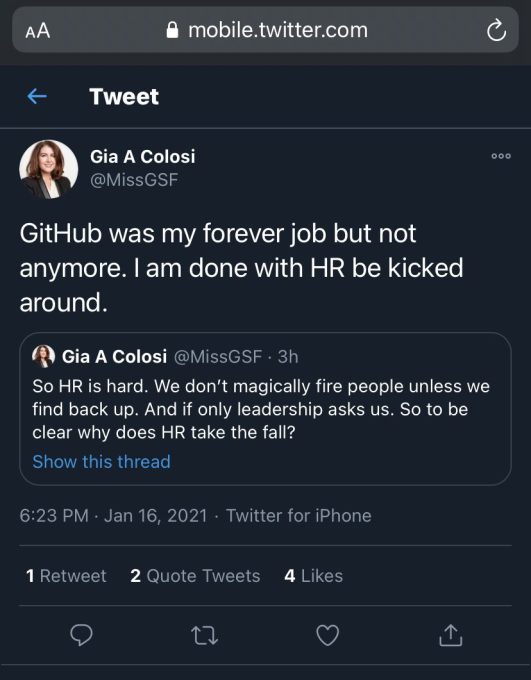Image resolution: width=531 pixels, height=680 pixels.
Task: Open the Gia A Colosi author name
Action: coord(143,157)
